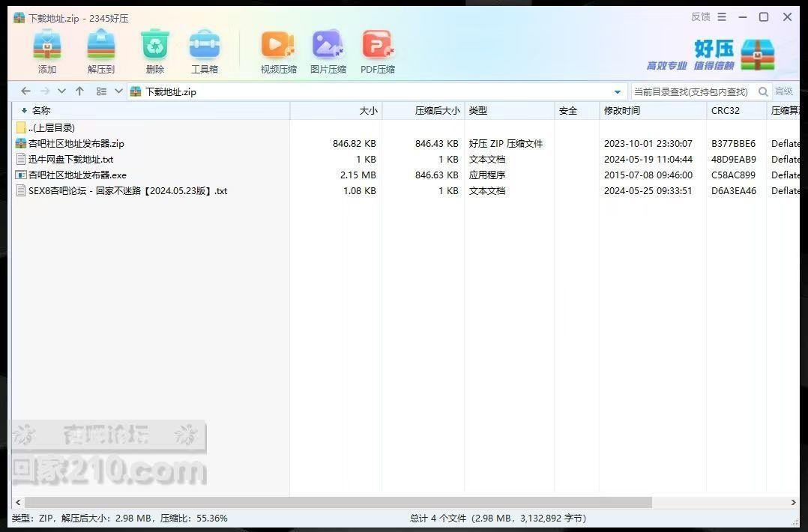Minimize the 2345好压 window
The width and height of the screenshot is (808, 532).
click(x=743, y=17)
